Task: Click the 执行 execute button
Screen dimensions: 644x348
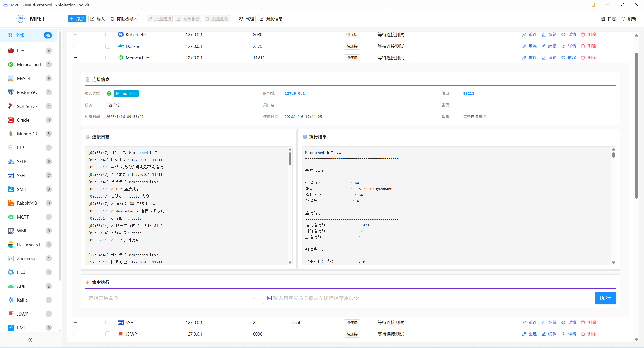Action: pyautogui.click(x=605, y=298)
